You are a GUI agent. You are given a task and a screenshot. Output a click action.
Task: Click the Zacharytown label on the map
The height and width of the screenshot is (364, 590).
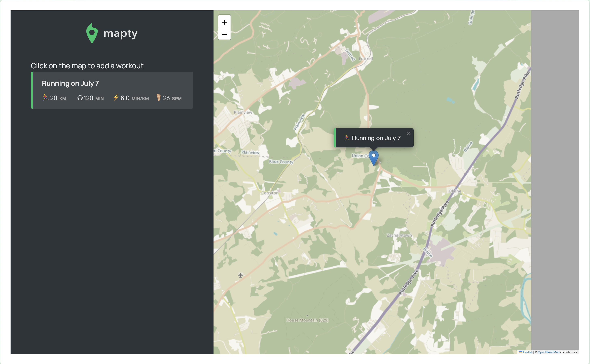coord(399,235)
